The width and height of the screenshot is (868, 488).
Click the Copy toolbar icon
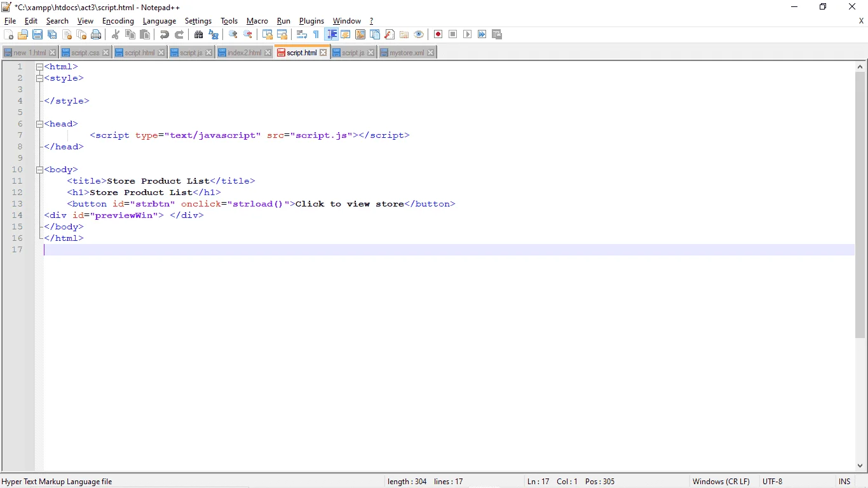click(130, 34)
